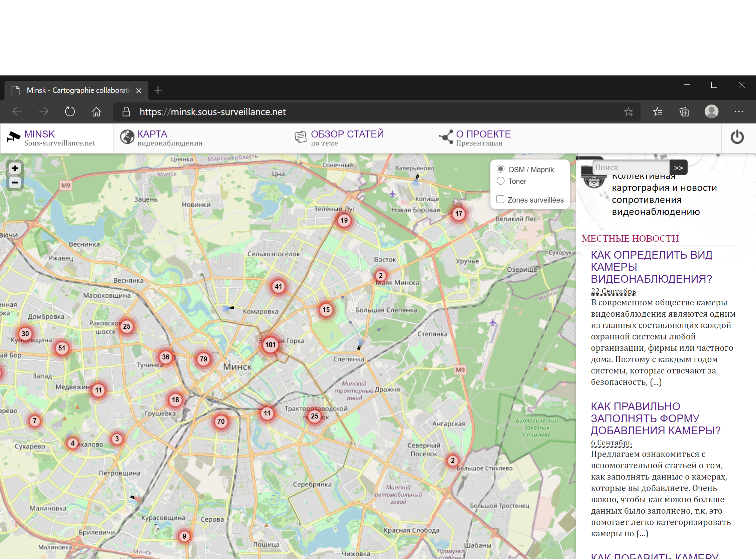The width and height of the screenshot is (756, 559).
Task: Select the Minsk - Cartographie browser tab
Action: coord(76,90)
